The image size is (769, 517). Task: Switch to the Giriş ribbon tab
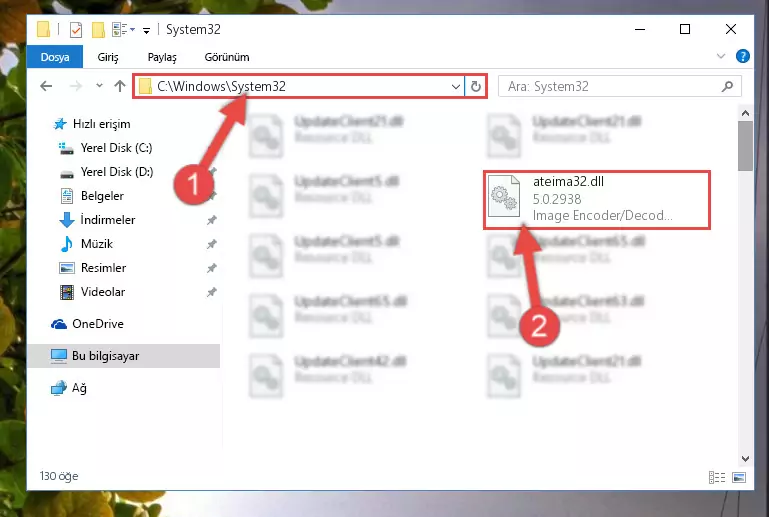tap(107, 57)
